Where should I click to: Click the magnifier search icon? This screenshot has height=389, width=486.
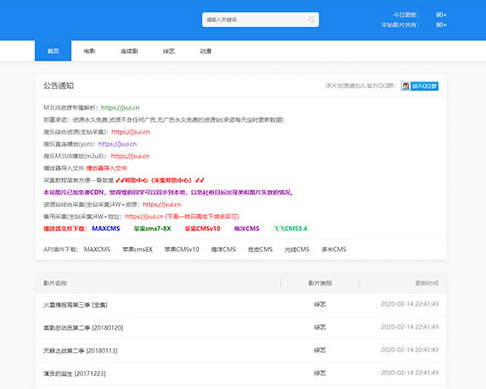pos(311,20)
